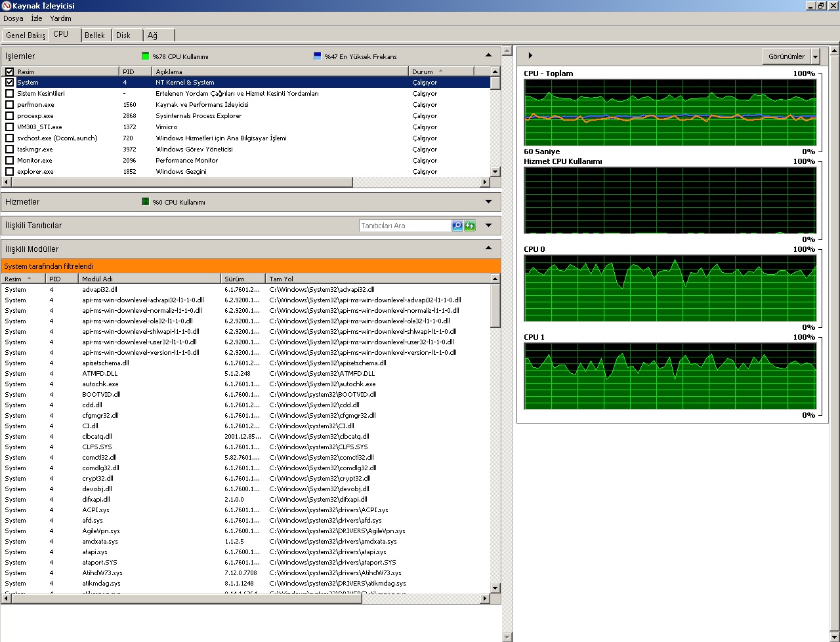The image size is (840, 642).
Task: Select the ACPI.sys module row
Action: tap(245, 510)
